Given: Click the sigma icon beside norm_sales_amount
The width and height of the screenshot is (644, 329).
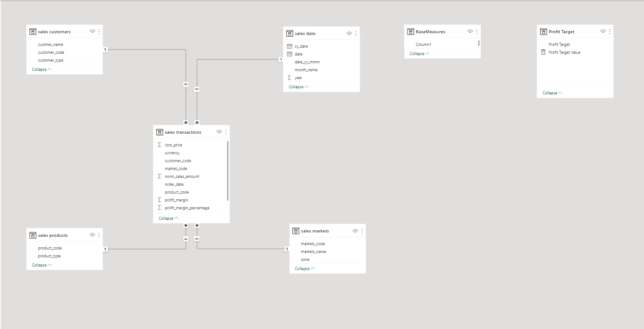Looking at the screenshot, I should pos(159,176).
